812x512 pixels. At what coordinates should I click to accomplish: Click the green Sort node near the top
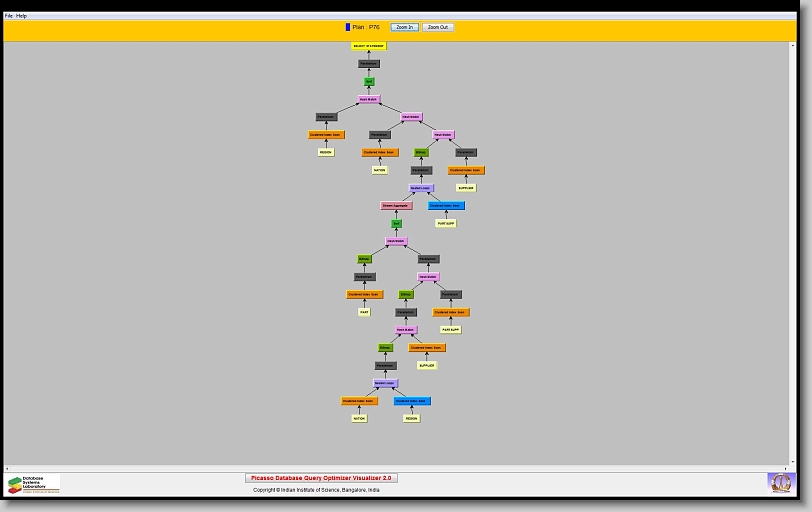pyautogui.click(x=369, y=81)
